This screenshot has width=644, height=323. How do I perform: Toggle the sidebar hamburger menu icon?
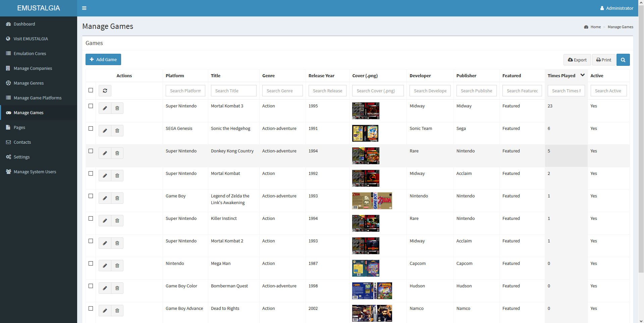tap(84, 8)
